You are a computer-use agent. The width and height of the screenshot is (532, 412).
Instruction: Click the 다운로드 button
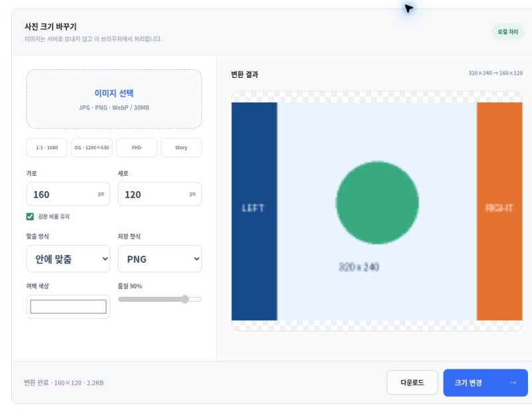coord(412,383)
